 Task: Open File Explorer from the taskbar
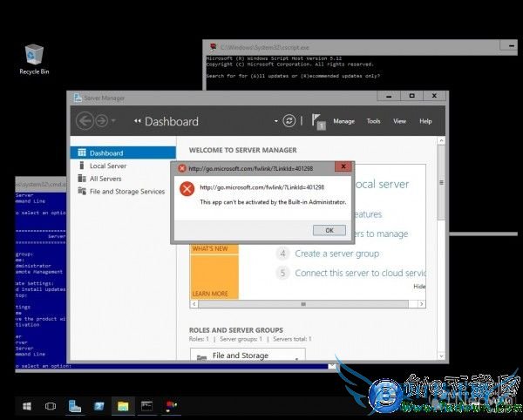pos(124,406)
